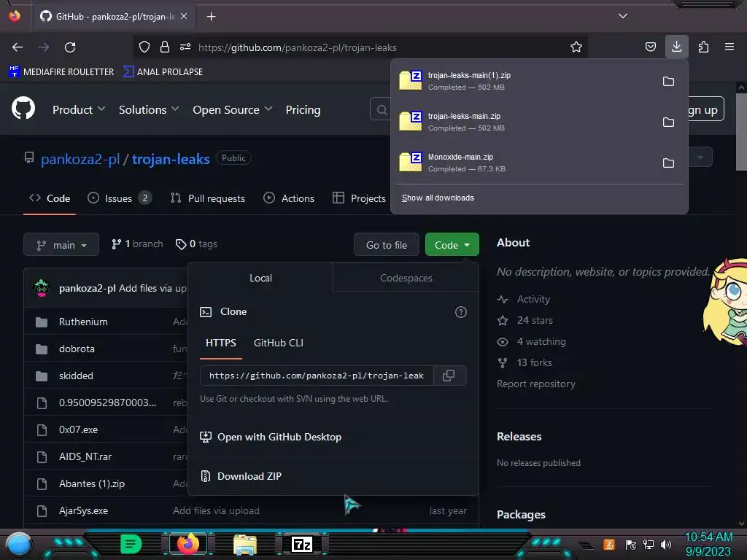Viewport: 747px width, 560px height.
Task: Select the GitHub CLI clone option
Action: point(278,343)
